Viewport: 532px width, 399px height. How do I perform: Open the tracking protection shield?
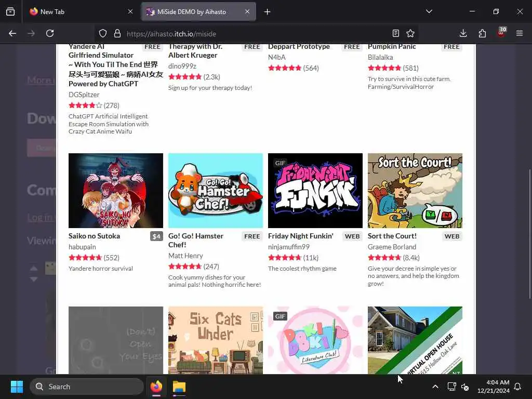tap(103, 33)
